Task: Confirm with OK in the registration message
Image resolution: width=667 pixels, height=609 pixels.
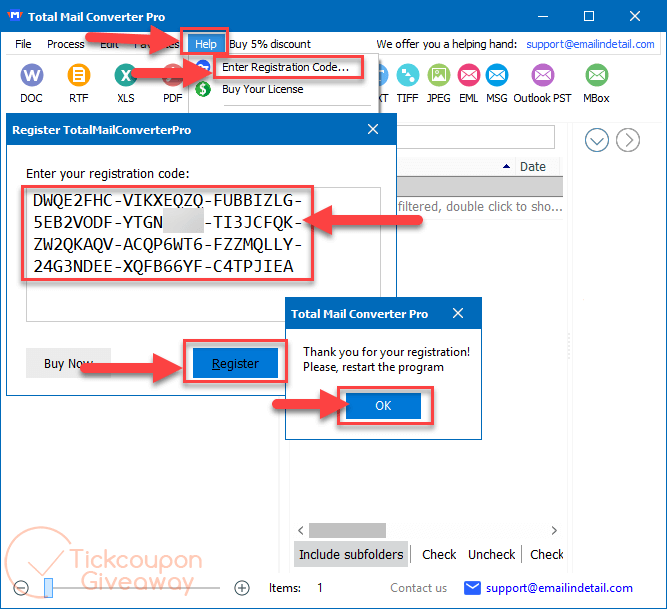Action: point(383,406)
